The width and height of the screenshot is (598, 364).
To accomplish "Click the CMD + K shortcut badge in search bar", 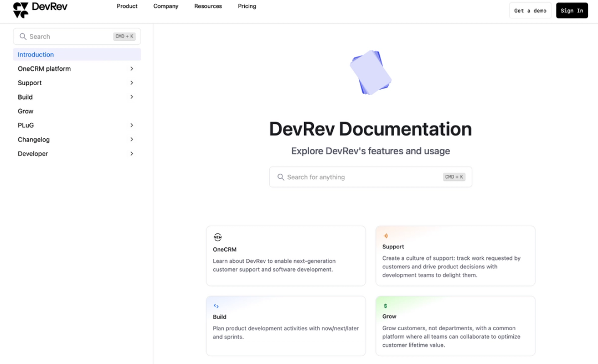I will pyautogui.click(x=453, y=176).
